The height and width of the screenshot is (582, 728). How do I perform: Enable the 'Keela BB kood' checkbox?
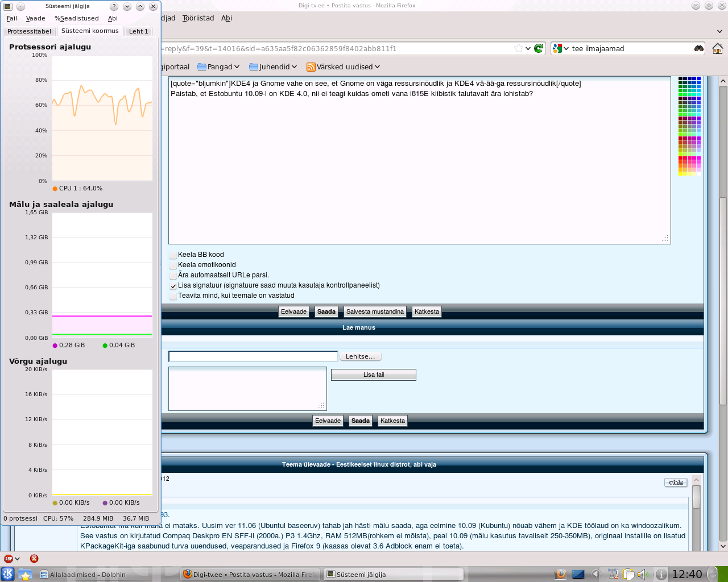173,255
